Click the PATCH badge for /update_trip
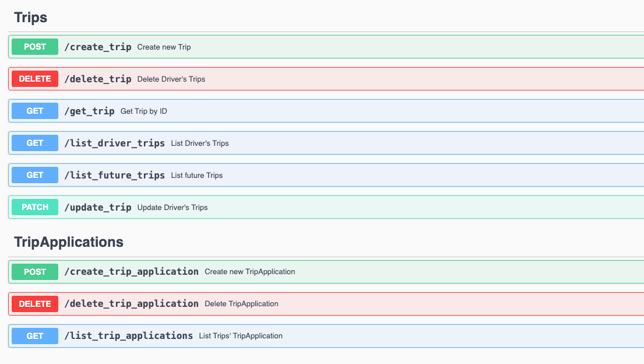This screenshot has height=364, width=644. [x=35, y=207]
